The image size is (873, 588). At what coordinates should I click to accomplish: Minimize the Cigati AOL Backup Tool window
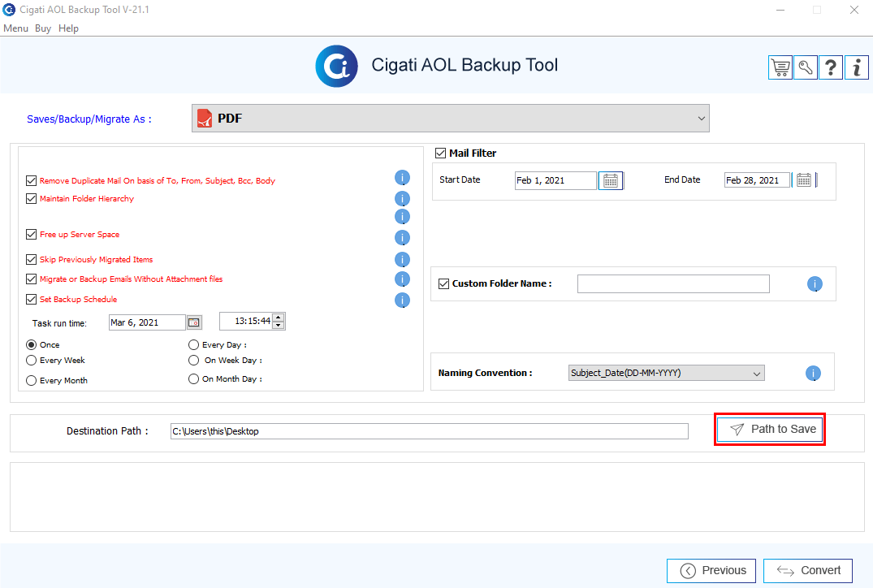click(x=780, y=10)
